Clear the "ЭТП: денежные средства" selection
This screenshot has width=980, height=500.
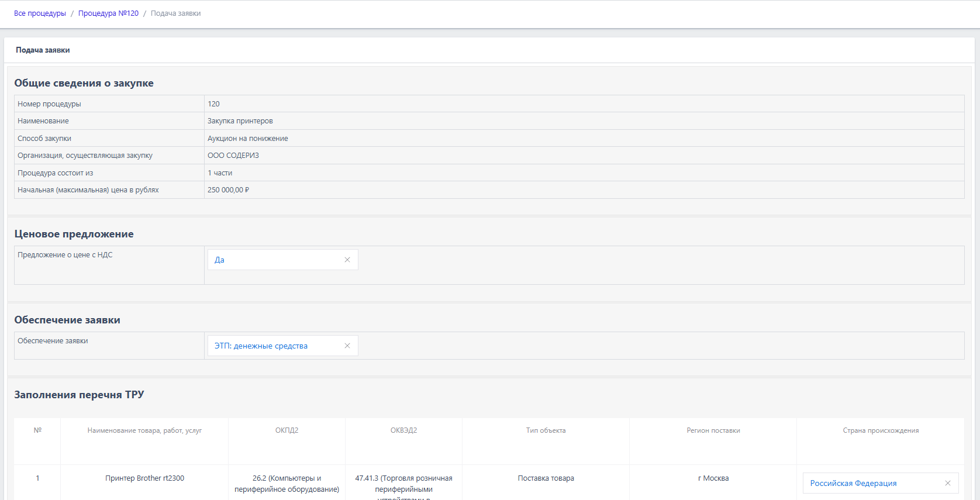pos(347,346)
